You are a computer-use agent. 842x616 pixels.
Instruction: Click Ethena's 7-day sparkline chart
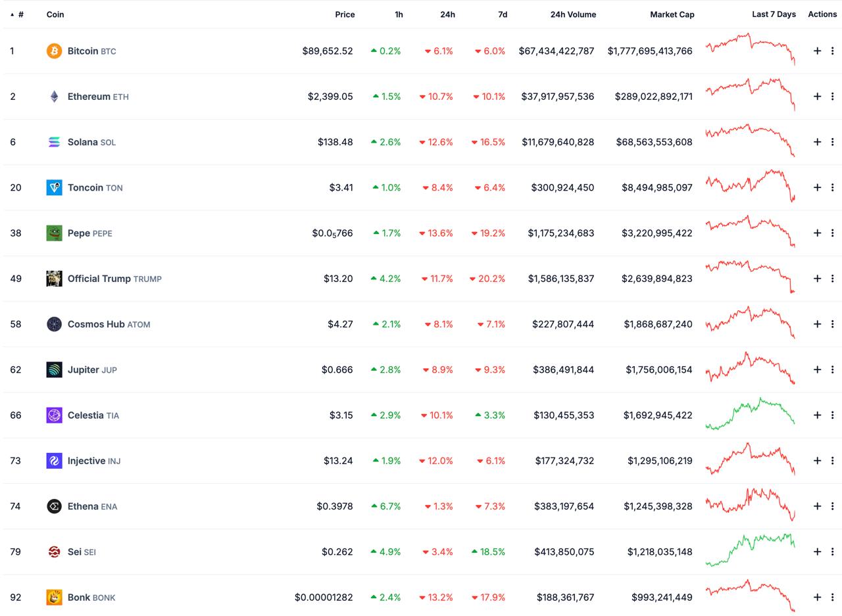click(x=750, y=505)
